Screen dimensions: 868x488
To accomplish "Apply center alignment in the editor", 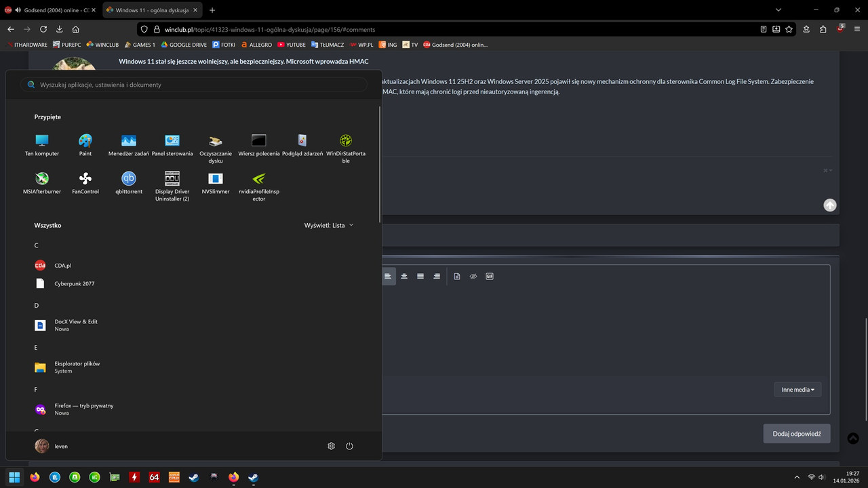I will click(404, 276).
